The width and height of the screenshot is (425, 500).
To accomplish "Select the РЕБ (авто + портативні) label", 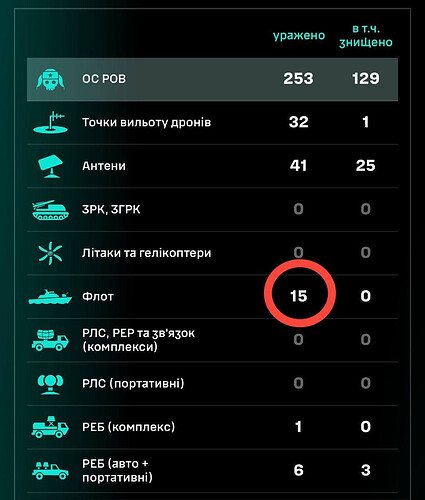I will pos(117,470).
